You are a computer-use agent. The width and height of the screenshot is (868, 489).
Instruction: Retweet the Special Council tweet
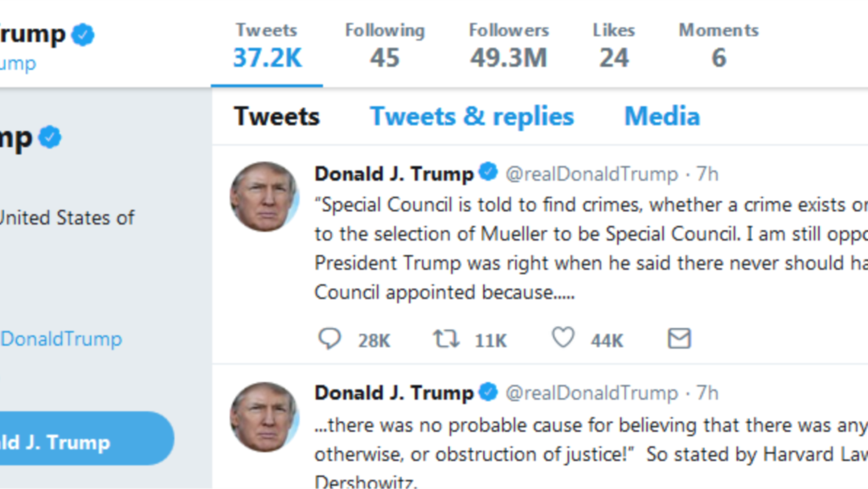446,339
